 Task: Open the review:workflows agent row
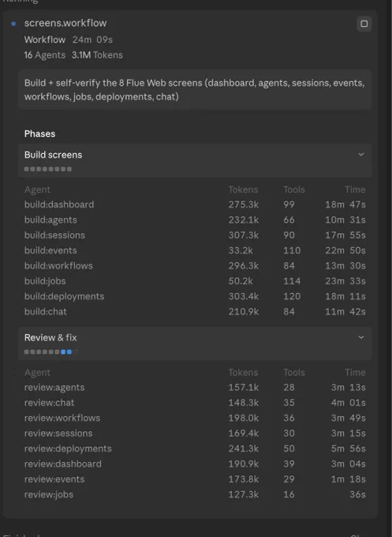click(195, 419)
